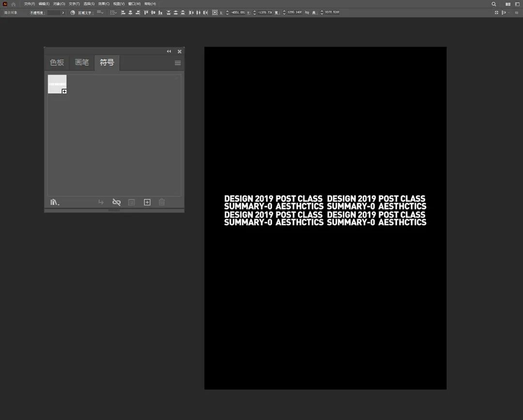
Task: Click the Arrange Documents icon
Action: (x=508, y=4)
